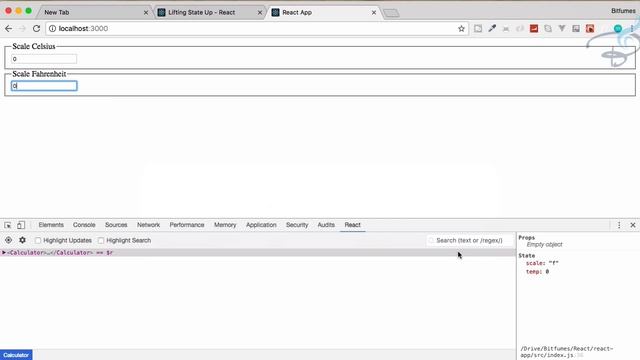The height and width of the screenshot is (360, 640).
Task: Focus the Scale Celsius input field
Action: click(44, 59)
